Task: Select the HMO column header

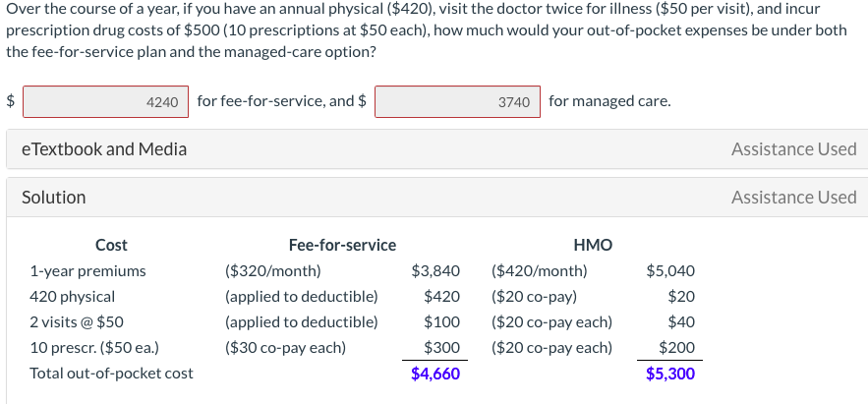Action: coord(592,245)
